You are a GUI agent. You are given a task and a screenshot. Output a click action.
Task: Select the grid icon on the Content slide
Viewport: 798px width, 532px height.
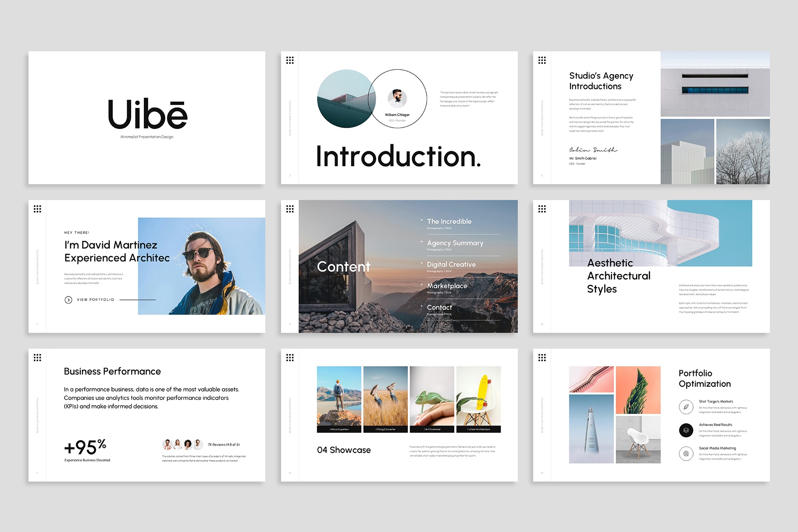(x=290, y=208)
